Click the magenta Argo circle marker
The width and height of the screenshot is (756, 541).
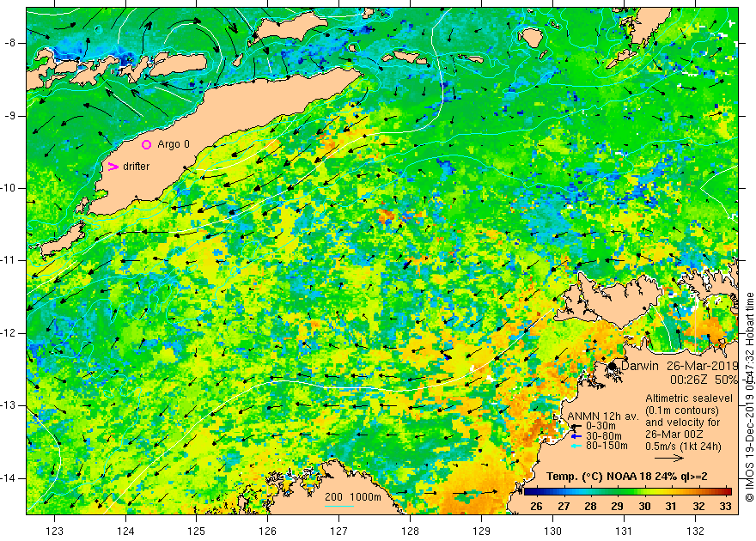(147, 144)
